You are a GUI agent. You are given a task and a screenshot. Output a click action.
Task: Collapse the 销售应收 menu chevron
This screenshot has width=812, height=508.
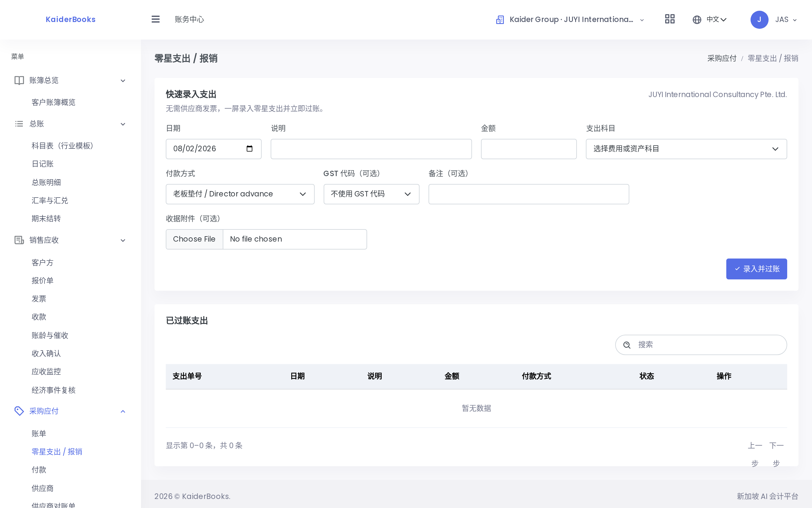[x=123, y=240]
